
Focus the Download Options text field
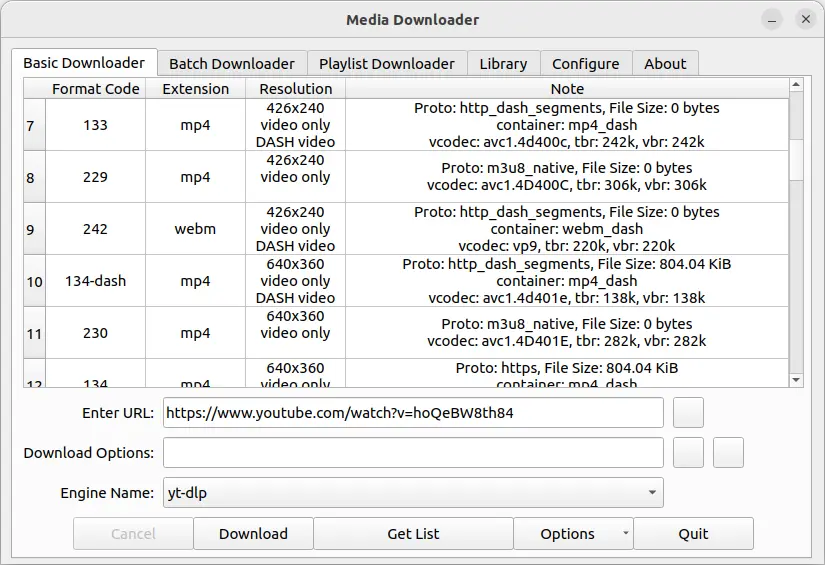[412, 452]
